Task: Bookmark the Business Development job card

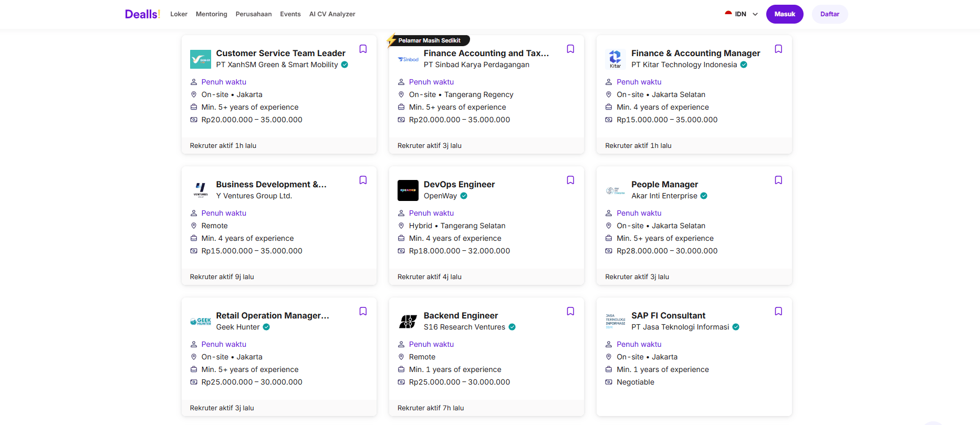Action: coord(363,180)
